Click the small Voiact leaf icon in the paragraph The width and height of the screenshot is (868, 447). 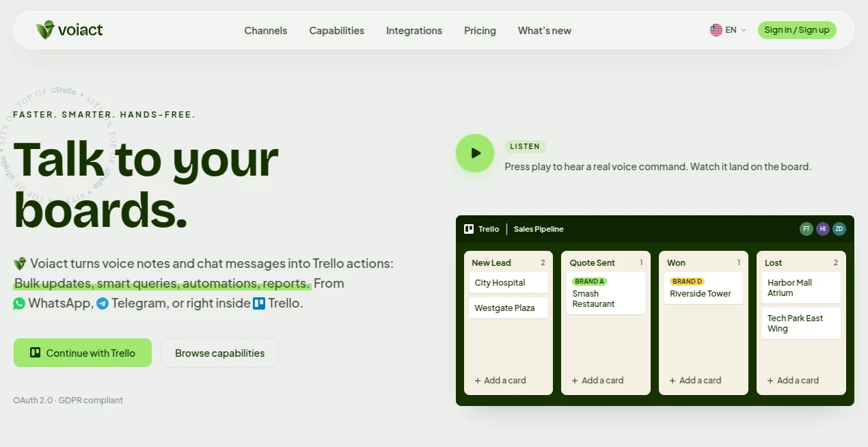[20, 263]
